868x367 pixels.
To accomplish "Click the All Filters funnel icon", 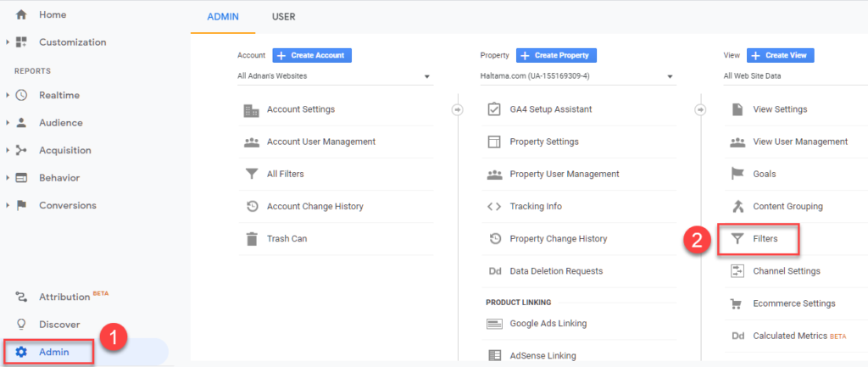I will click(251, 174).
